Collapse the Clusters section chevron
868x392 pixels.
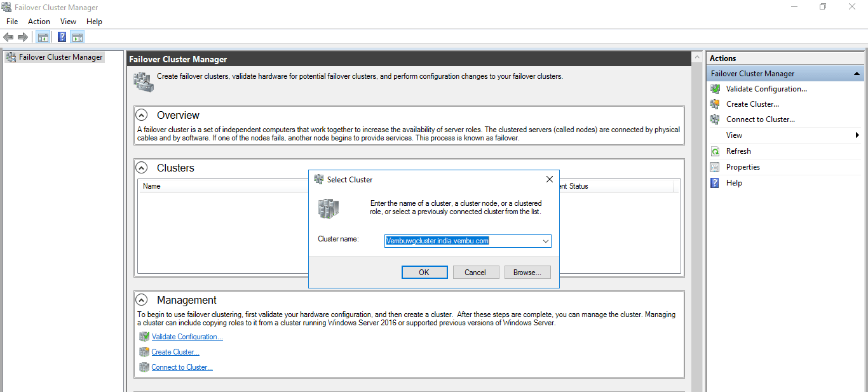(142, 168)
